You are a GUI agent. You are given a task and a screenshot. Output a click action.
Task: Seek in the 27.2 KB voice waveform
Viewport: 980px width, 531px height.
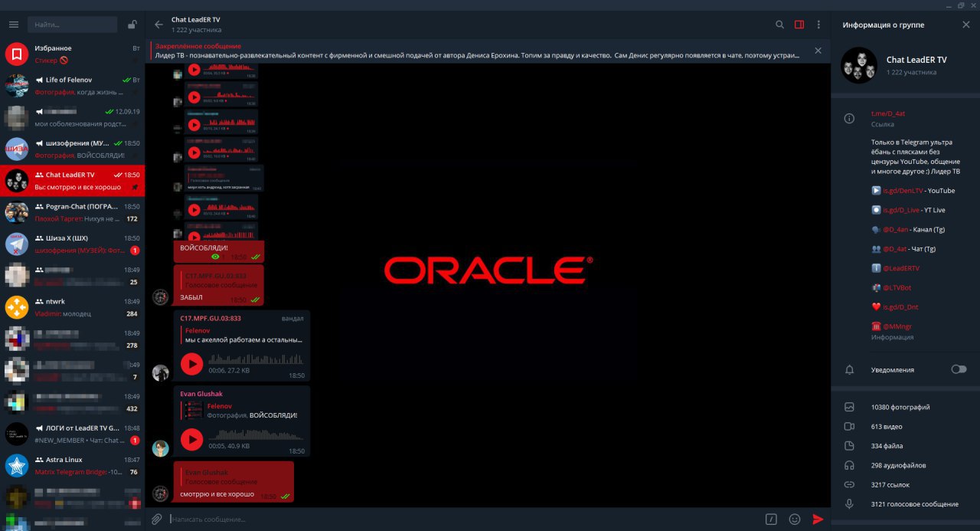pyautogui.click(x=256, y=359)
